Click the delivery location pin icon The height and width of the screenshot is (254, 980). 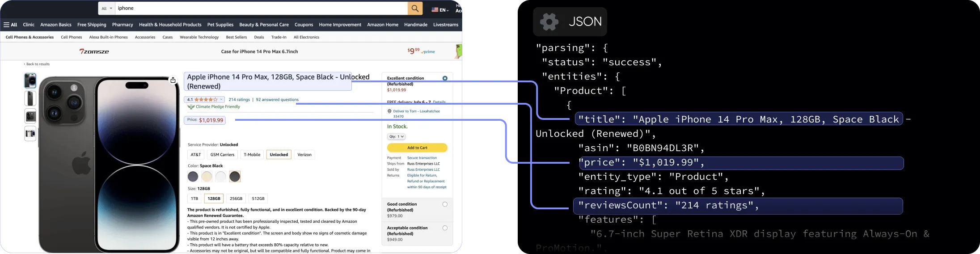click(x=389, y=111)
